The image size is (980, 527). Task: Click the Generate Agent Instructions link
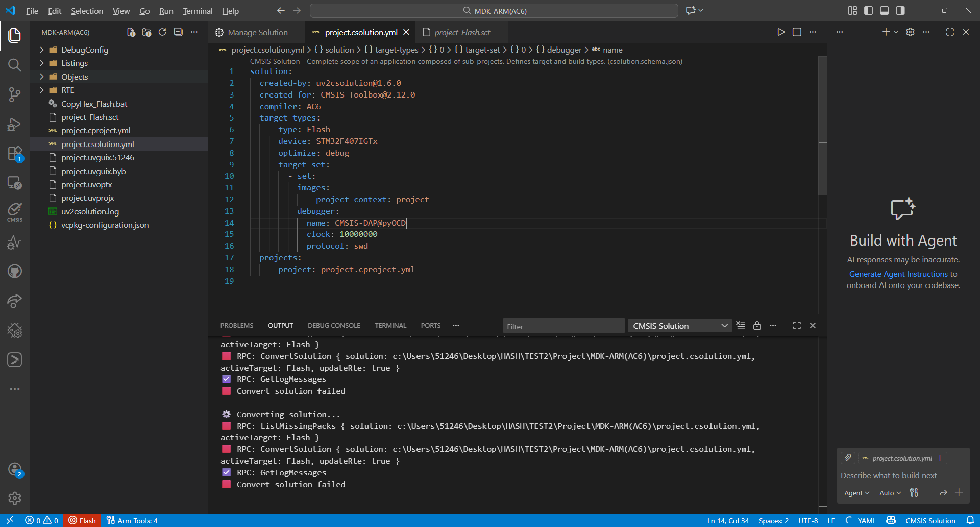[x=898, y=274]
